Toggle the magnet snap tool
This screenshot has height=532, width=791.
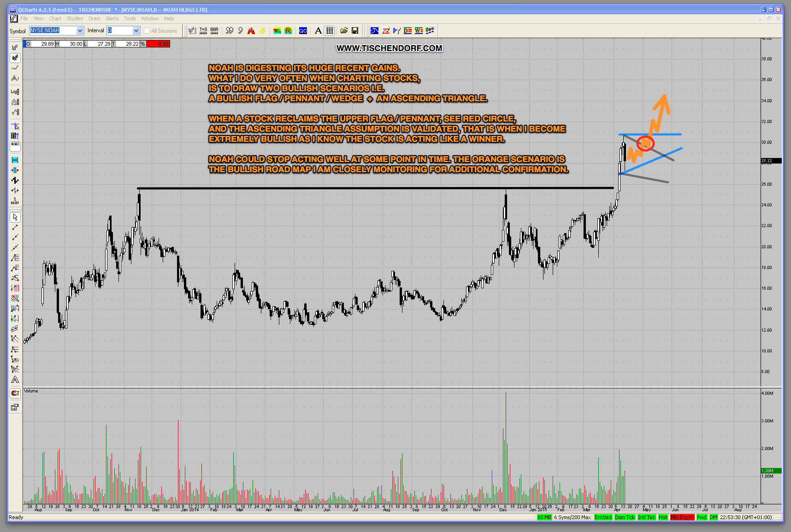point(15,393)
